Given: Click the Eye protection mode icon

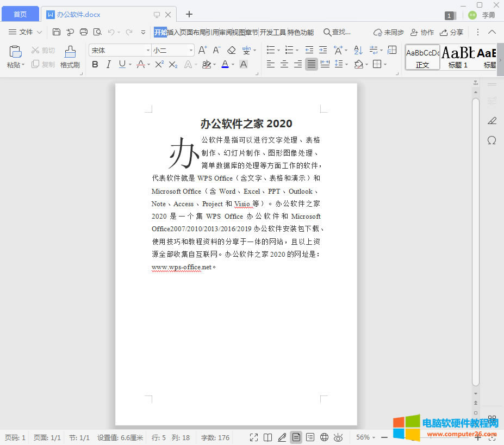Looking at the screenshot, I should click(x=338, y=437).
